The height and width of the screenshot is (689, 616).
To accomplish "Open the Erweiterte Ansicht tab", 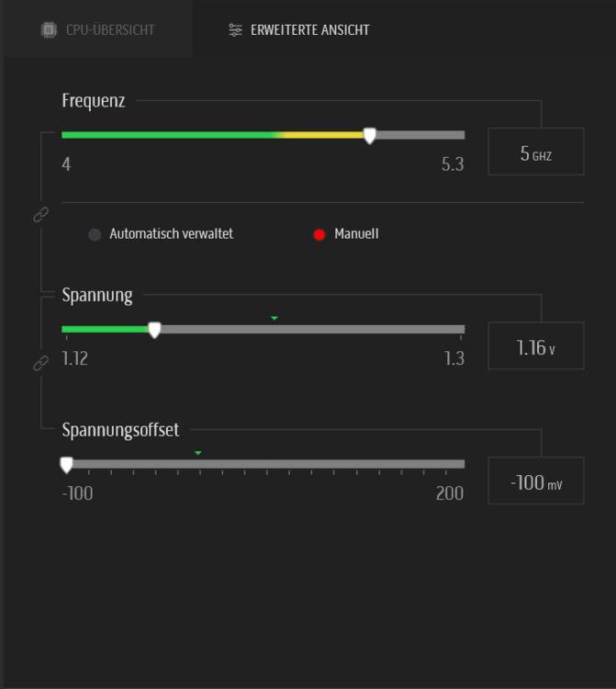I will click(299, 30).
